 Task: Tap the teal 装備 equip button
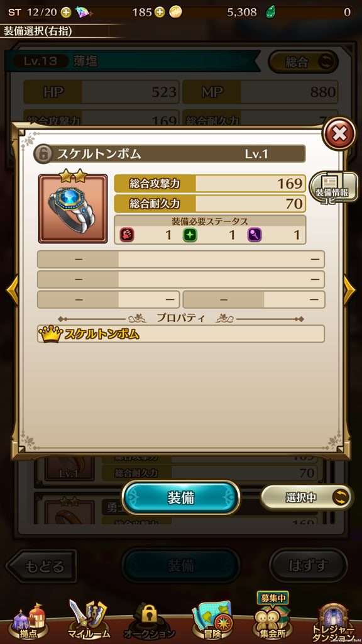(181, 497)
